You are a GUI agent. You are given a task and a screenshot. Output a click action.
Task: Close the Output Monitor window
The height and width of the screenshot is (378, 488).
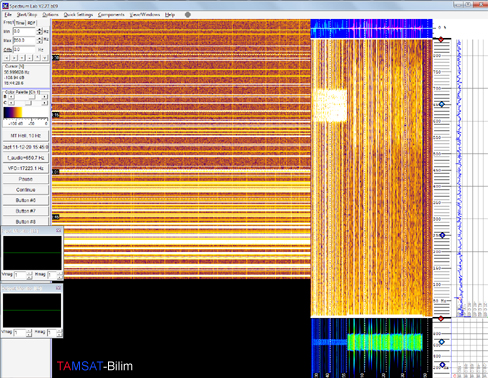59,288
